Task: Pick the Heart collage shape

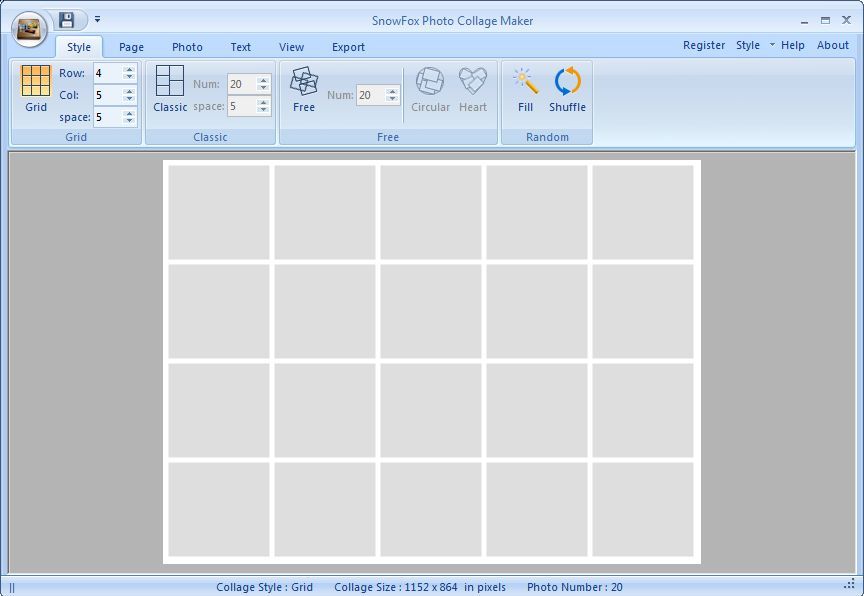Action: coord(473,81)
